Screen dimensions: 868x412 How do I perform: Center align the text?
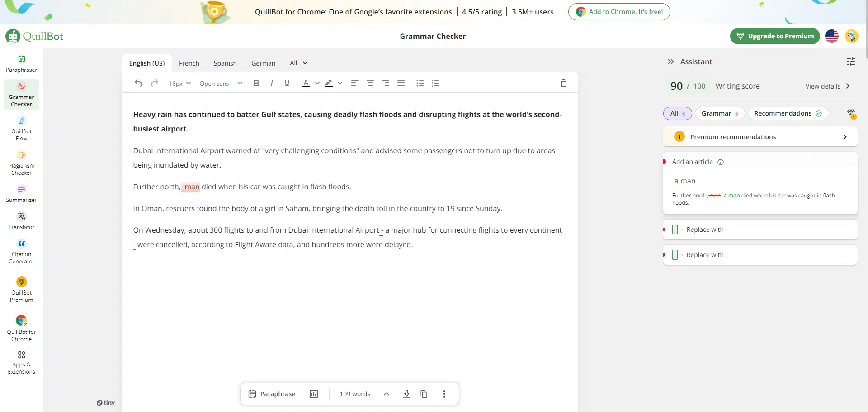[x=370, y=83]
